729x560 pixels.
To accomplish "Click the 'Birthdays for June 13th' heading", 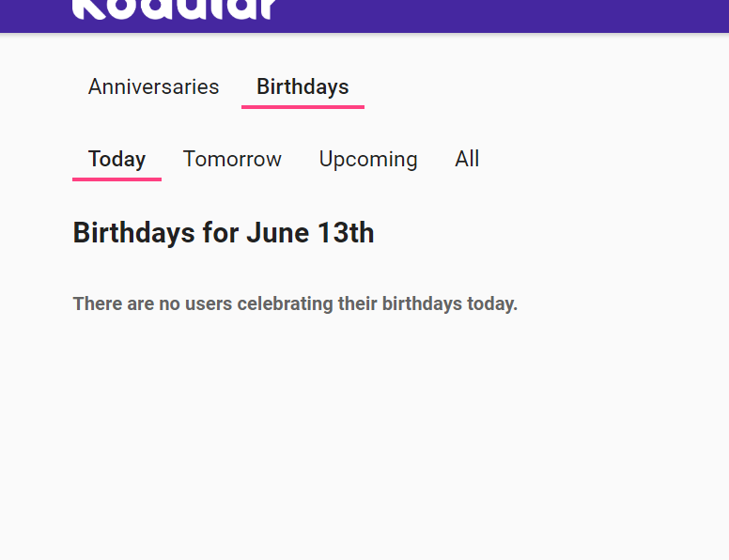I will click(224, 232).
